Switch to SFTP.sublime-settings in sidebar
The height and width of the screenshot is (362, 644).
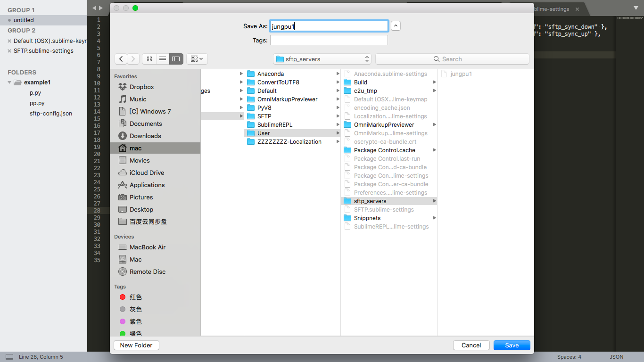[x=43, y=51]
